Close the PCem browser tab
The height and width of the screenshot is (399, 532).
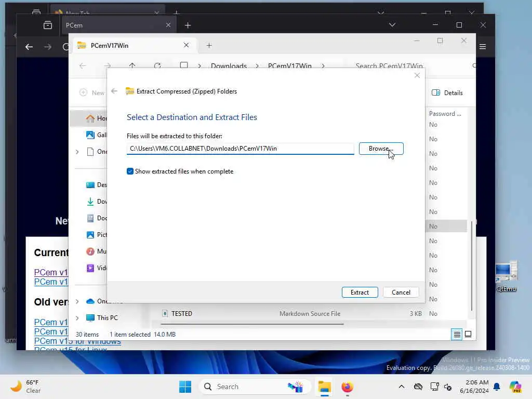[x=168, y=25]
